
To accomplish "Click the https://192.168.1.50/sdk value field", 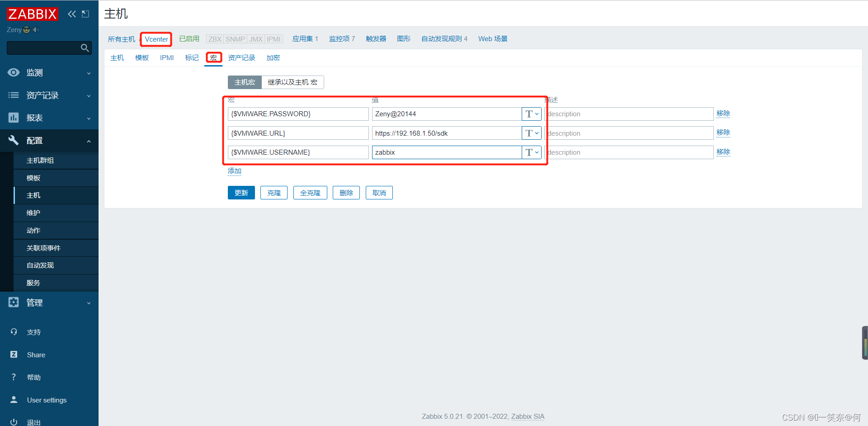I will click(x=447, y=133).
